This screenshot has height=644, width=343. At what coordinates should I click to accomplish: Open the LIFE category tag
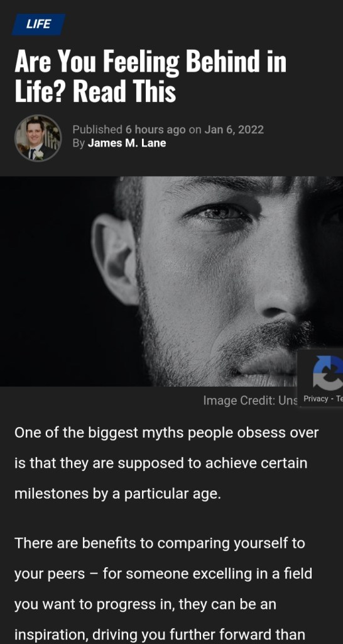38,25
